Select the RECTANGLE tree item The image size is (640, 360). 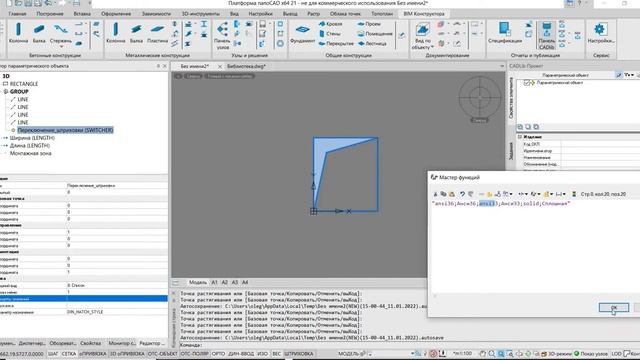(24, 84)
